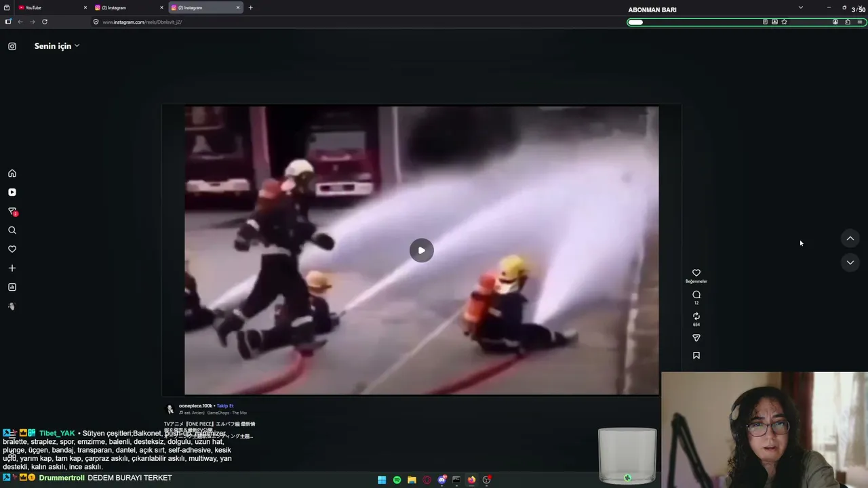The width and height of the screenshot is (868, 488).
Task: Go to the next reel
Action: (850, 262)
